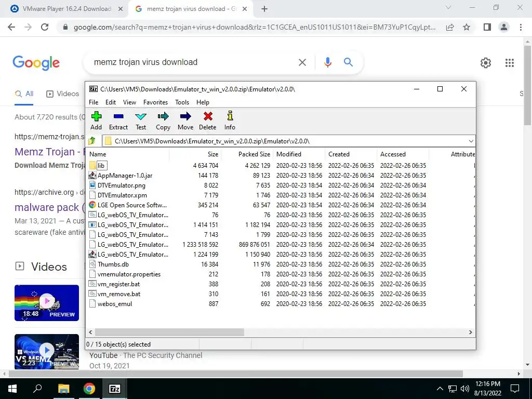Open the Chrome side panel

pos(487,27)
